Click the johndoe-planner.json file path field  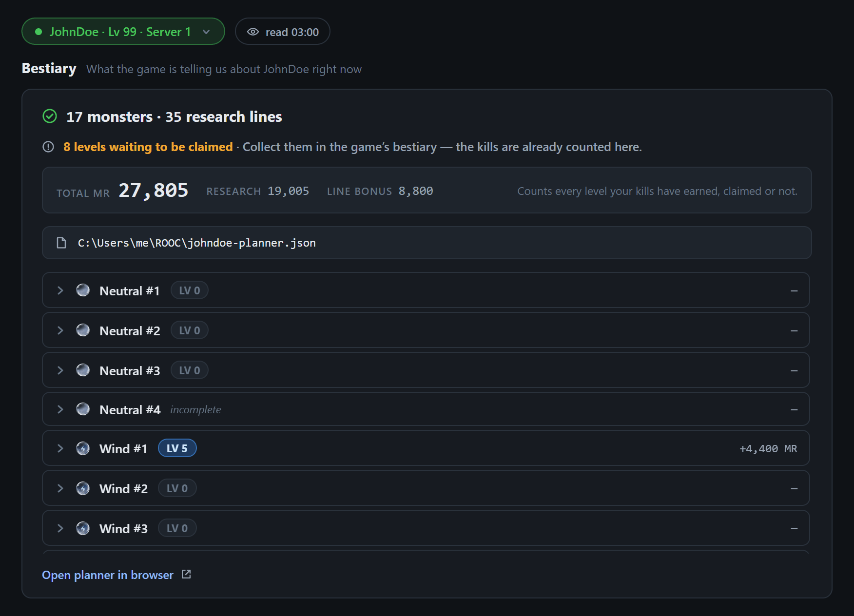427,243
